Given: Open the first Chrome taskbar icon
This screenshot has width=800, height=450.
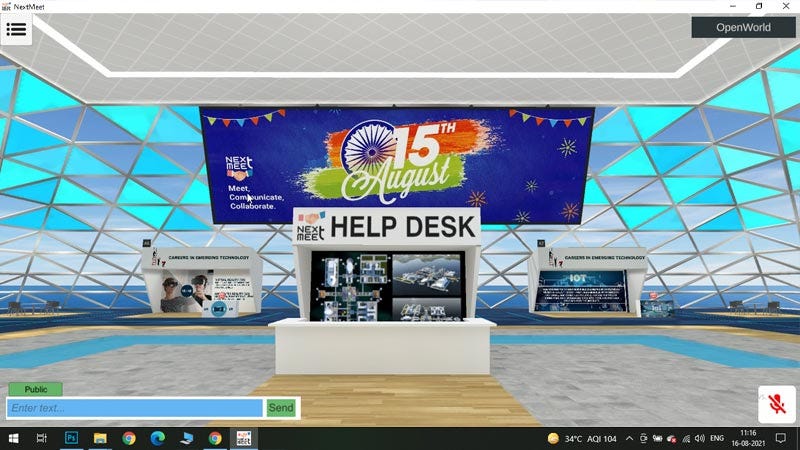Looking at the screenshot, I should pyautogui.click(x=129, y=438).
